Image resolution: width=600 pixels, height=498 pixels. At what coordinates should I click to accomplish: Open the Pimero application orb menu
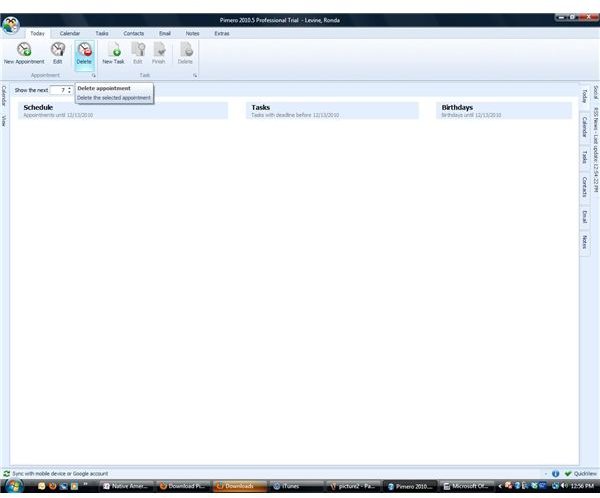click(x=10, y=25)
